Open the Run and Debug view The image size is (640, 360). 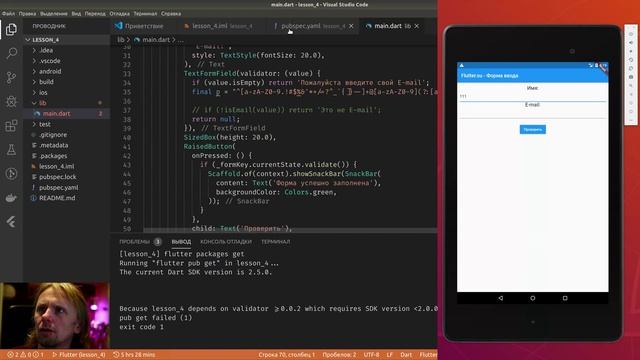(x=11, y=101)
